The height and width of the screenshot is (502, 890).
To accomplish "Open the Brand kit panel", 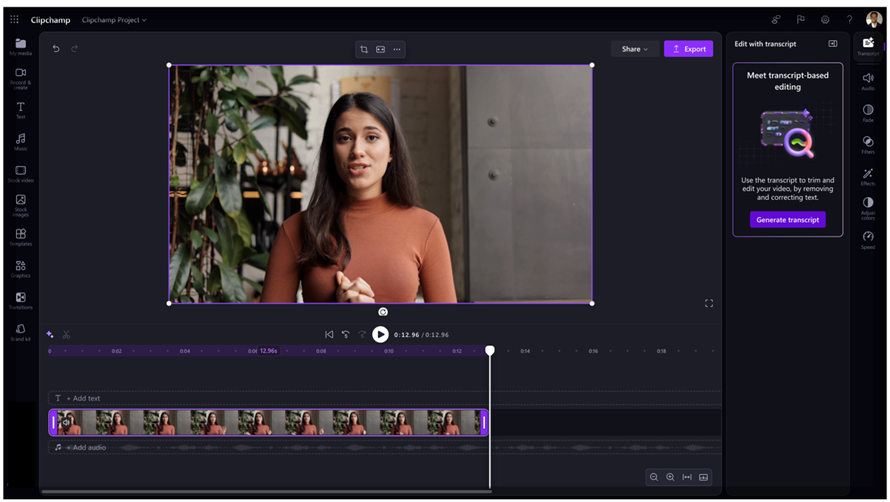I will [20, 333].
